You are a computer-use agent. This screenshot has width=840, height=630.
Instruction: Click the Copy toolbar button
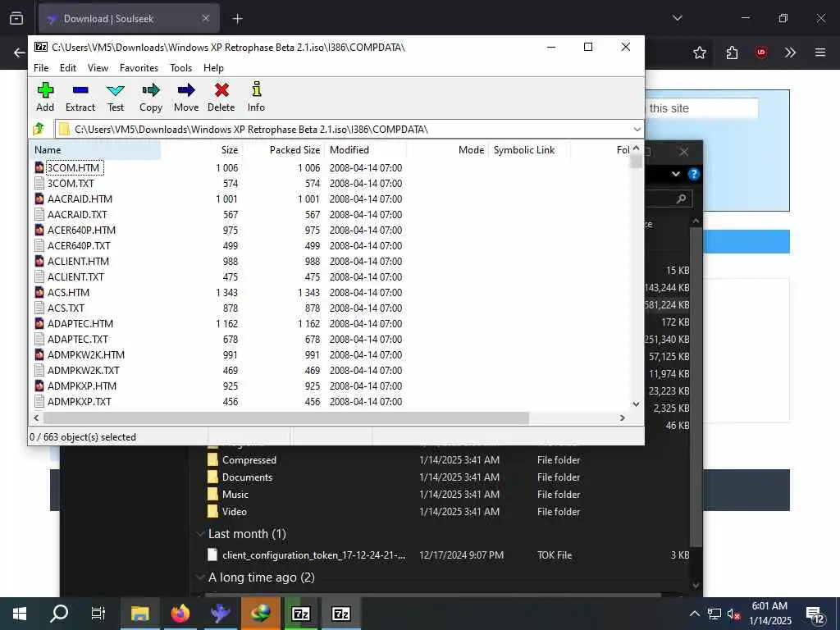tap(151, 97)
